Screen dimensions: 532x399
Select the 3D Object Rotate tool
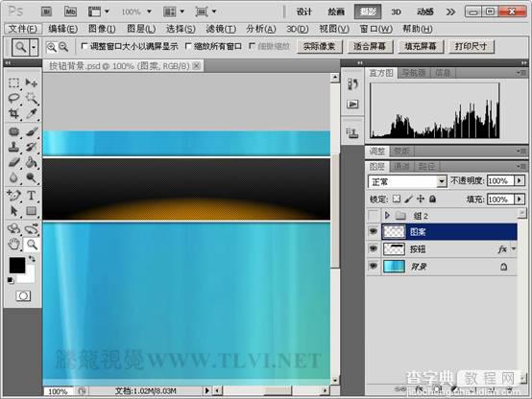[13, 229]
